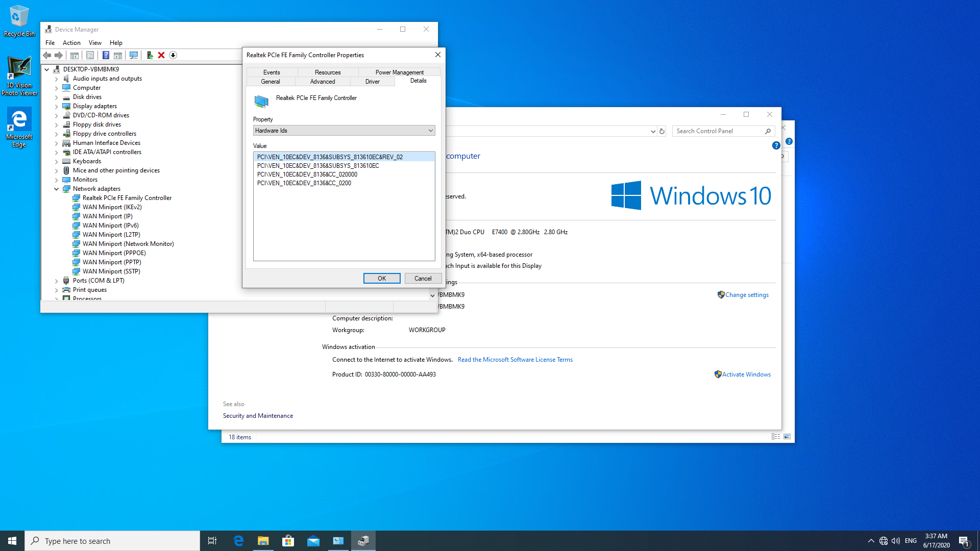Open the File menu in Device Manager
Screen dimensions: 980x551
[50, 43]
